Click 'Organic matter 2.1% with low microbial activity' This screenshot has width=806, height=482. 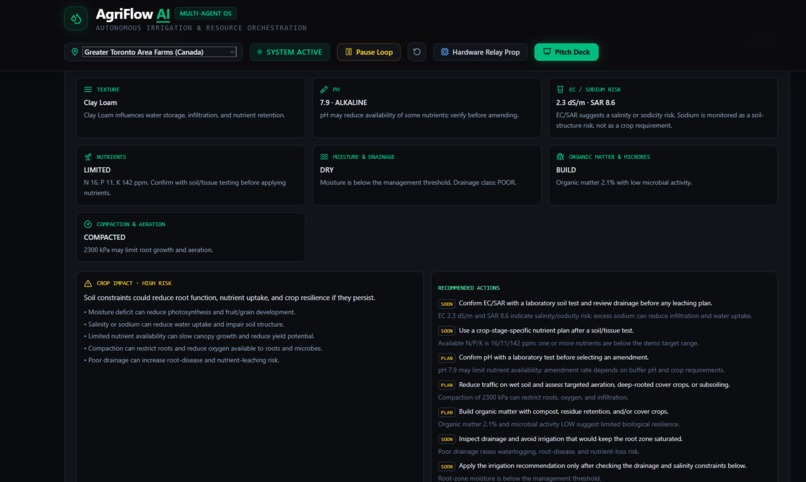624,182
